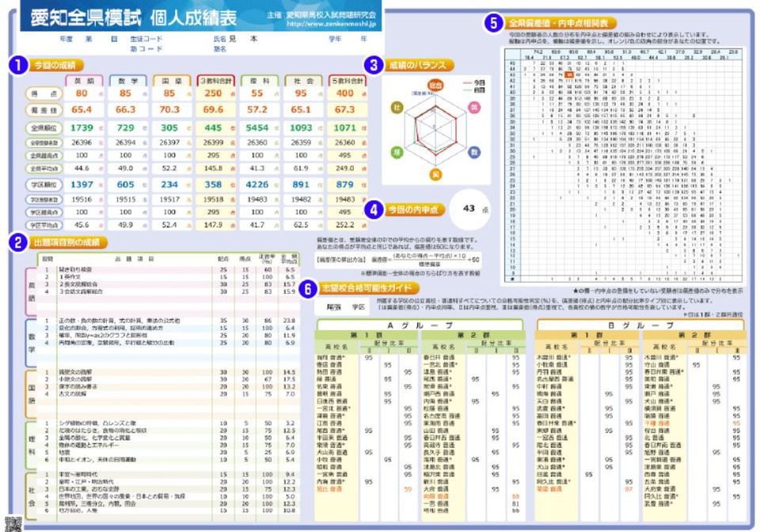Select the 国語 column header in the results table
The width and height of the screenshot is (760, 532).
tap(172, 81)
